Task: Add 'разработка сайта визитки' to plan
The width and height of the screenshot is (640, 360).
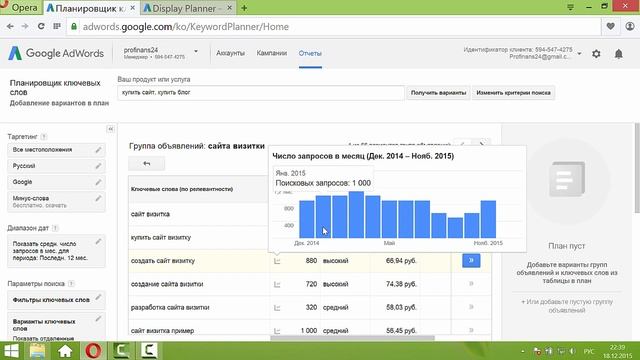Action: point(471,307)
